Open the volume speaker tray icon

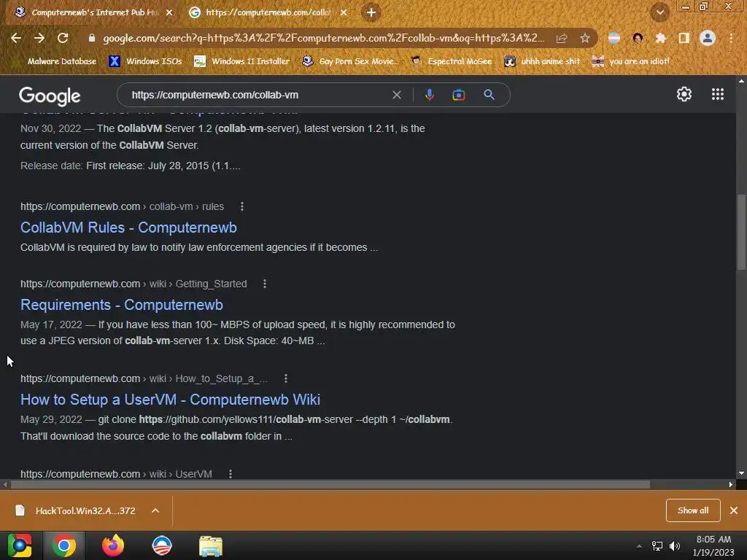click(675, 546)
